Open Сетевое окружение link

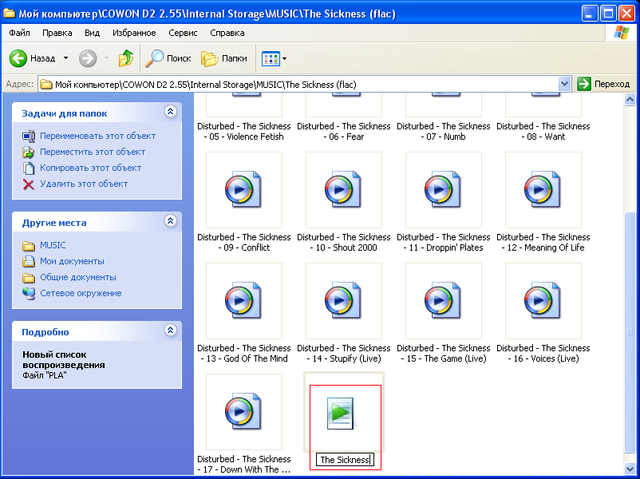pos(80,293)
